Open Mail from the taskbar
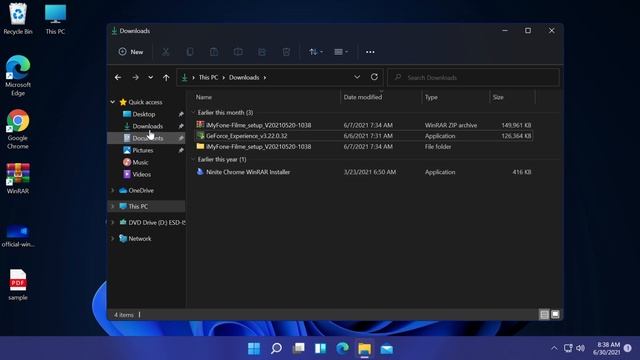The height and width of the screenshot is (360, 640). (x=387, y=349)
